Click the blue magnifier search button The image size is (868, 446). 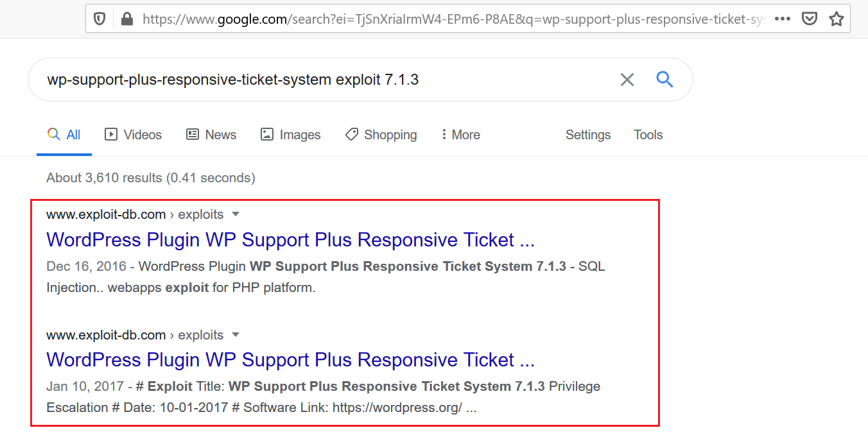coord(664,80)
